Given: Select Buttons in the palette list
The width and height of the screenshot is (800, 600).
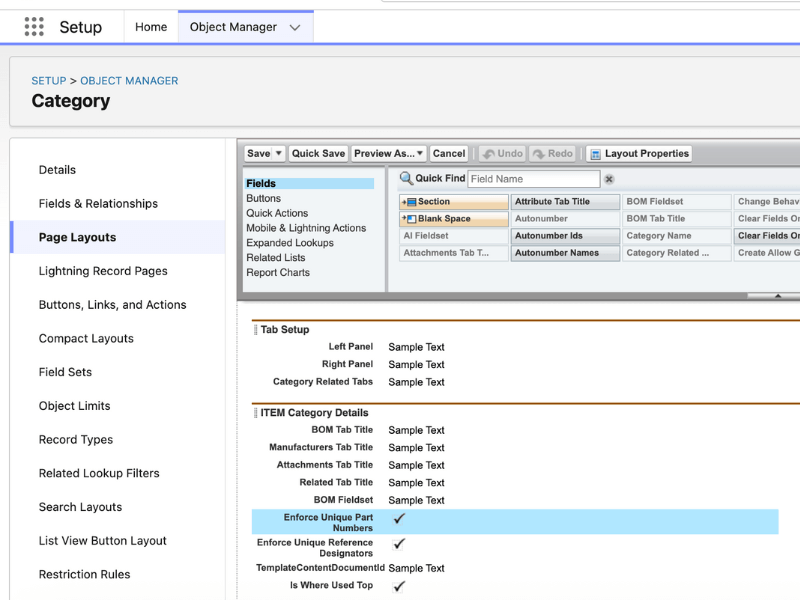Looking at the screenshot, I should (x=263, y=198).
